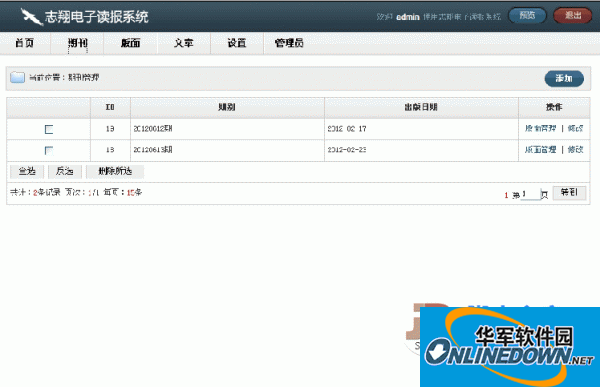Go to the 文章 menu tab
This screenshot has width=600, height=387.
[x=183, y=43]
